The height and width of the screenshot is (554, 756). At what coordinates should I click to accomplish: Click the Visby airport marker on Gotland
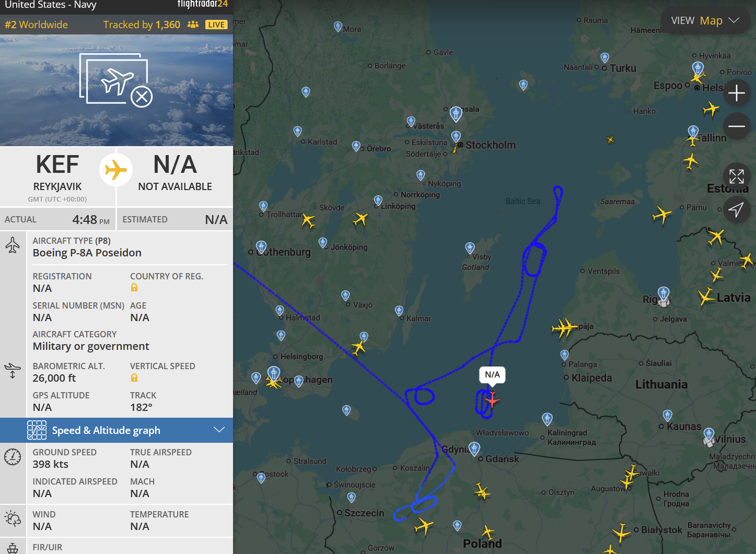470,247
